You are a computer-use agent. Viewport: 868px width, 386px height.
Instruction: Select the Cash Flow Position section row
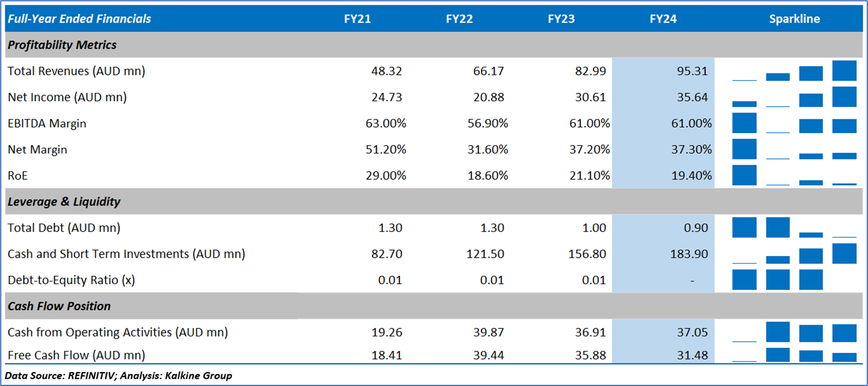(x=59, y=306)
